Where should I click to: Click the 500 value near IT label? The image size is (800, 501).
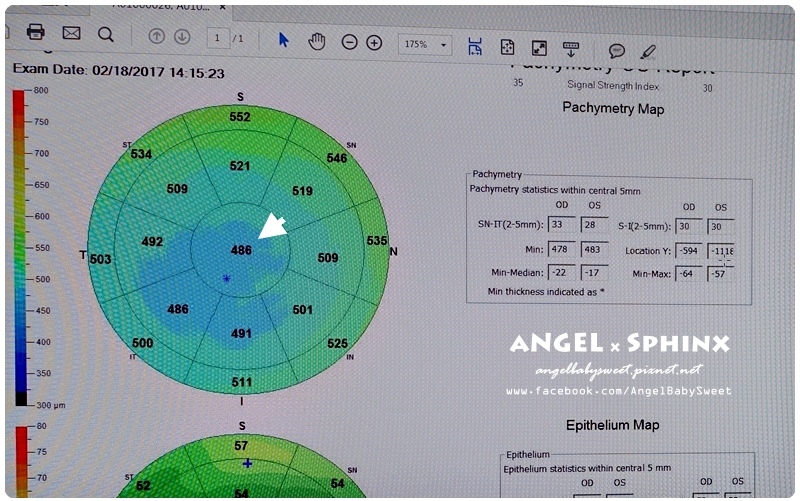[143, 343]
